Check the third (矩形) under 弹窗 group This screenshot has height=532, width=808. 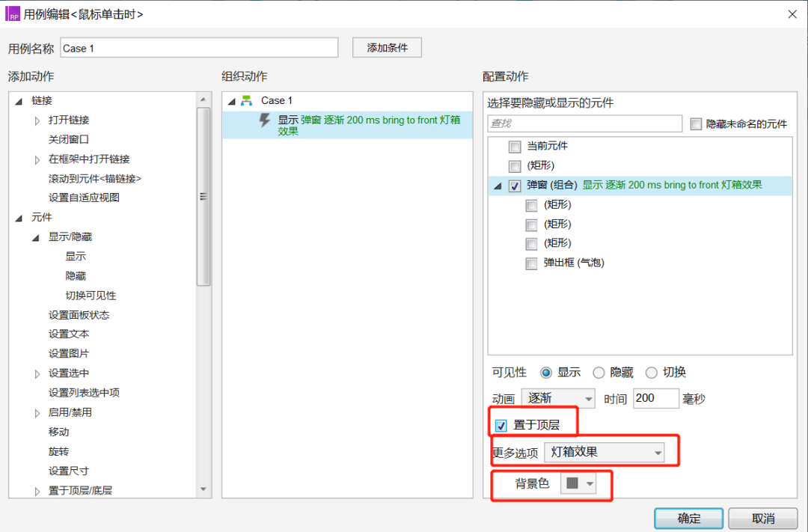530,244
